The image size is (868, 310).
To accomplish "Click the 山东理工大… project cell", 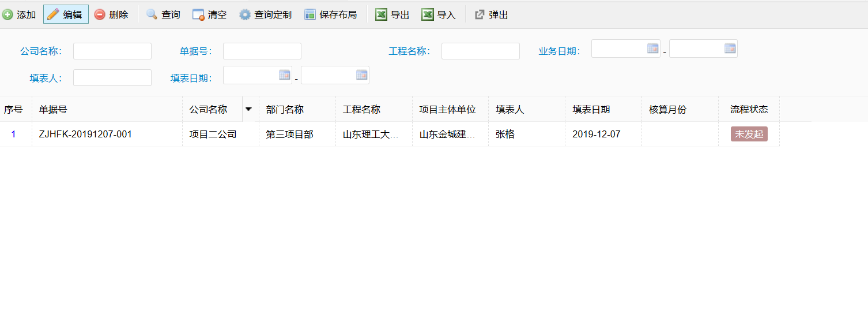I will [374, 135].
